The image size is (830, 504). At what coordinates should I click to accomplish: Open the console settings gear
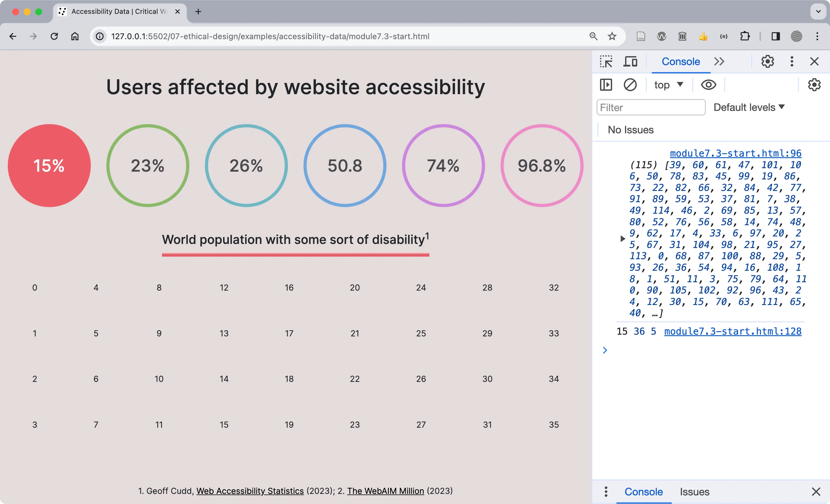pos(814,85)
